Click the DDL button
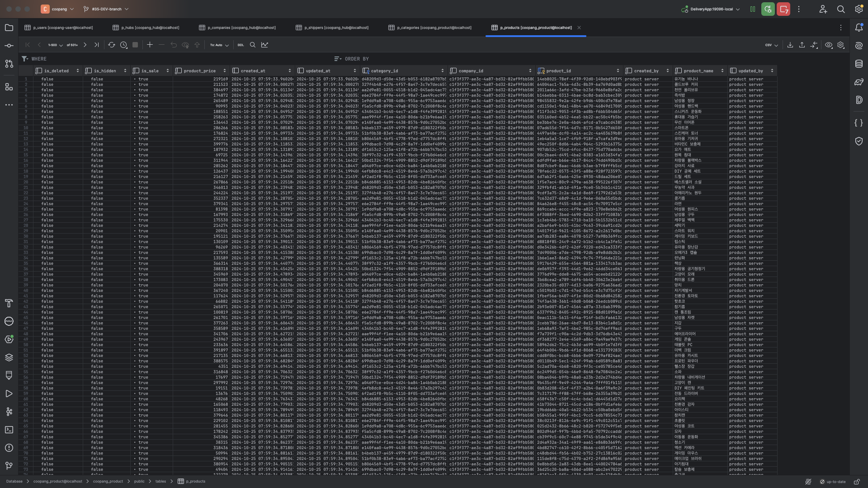Screen dimensions: 868x488 click(241, 45)
